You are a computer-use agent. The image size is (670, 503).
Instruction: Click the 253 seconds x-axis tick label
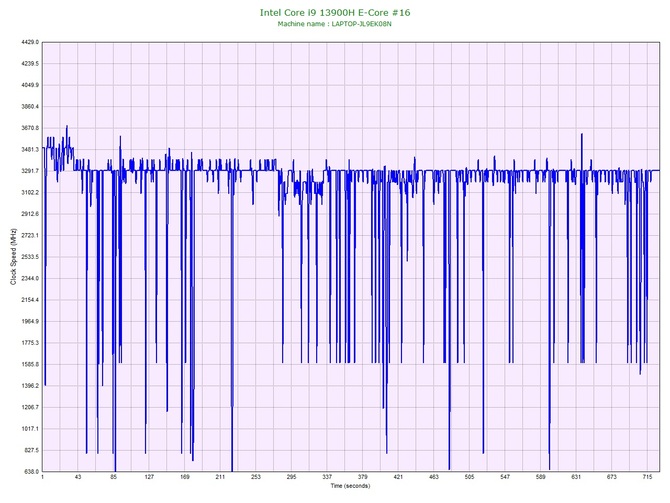tap(256, 477)
